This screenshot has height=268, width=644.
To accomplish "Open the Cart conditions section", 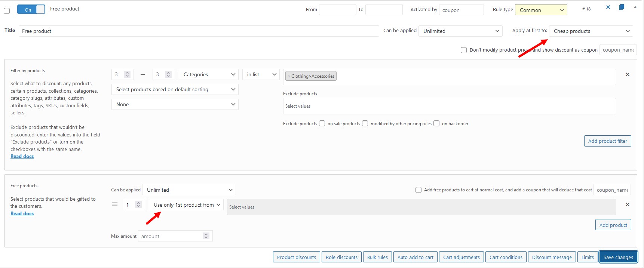I will click(506, 257).
